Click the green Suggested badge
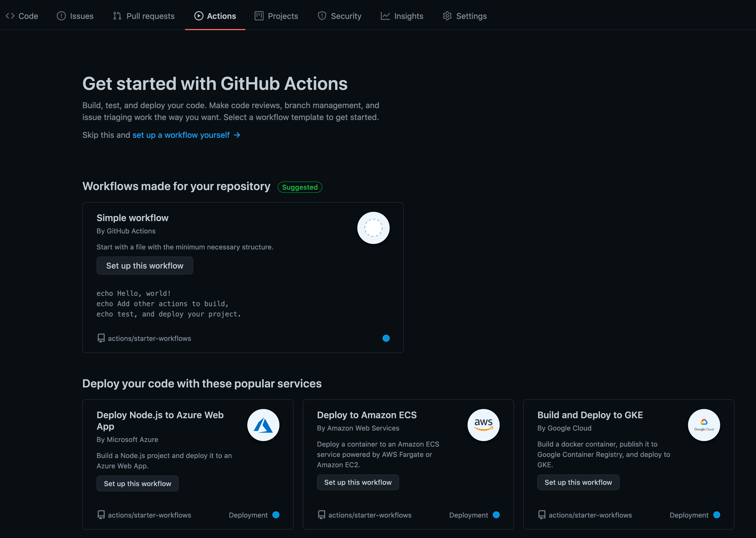756x538 pixels. (x=299, y=187)
